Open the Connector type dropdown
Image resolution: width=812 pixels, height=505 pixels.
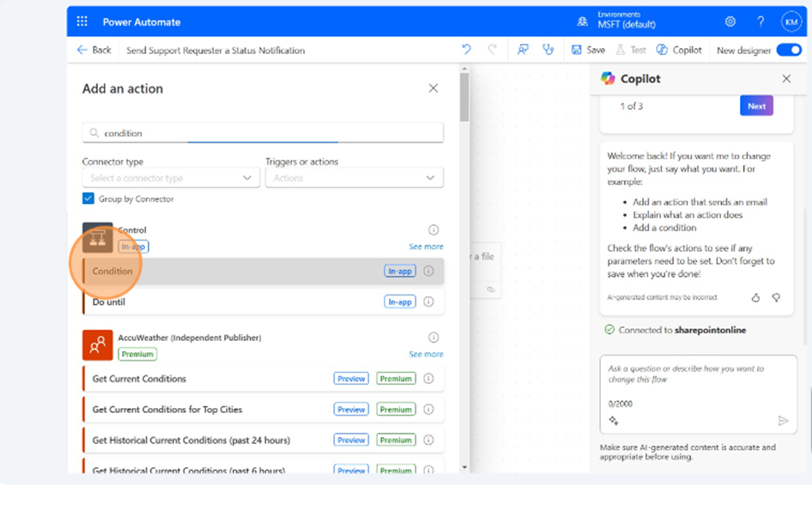172,178
